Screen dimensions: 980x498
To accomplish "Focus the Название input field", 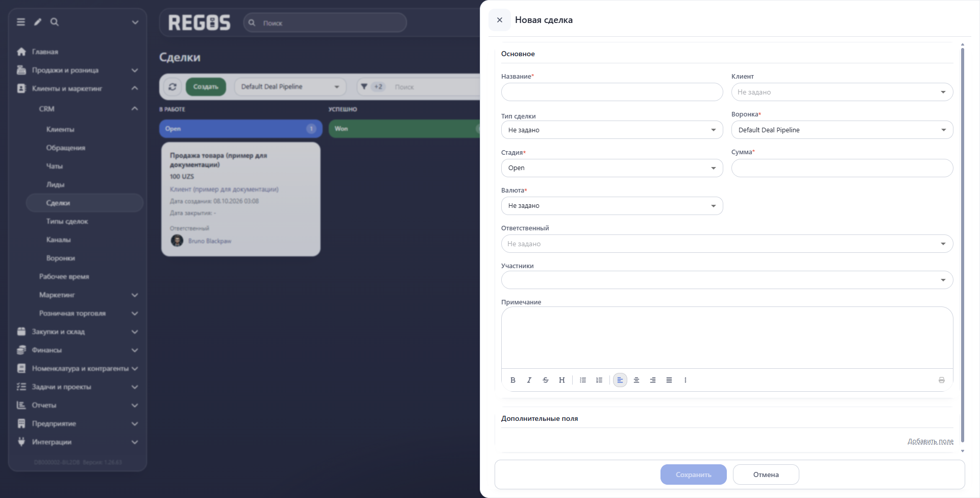I will pyautogui.click(x=612, y=92).
